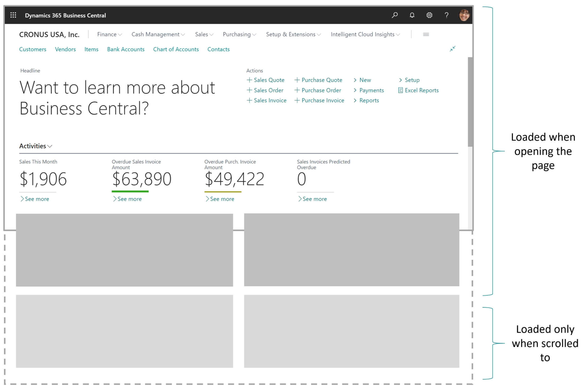This screenshot has width=582, height=392.
Task: Open the Customers link
Action: coord(33,49)
